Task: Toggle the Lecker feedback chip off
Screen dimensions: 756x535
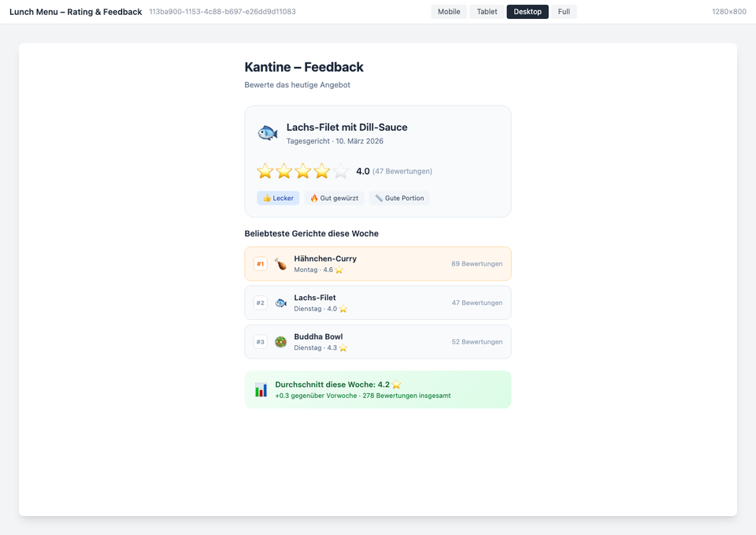Action: [x=277, y=198]
